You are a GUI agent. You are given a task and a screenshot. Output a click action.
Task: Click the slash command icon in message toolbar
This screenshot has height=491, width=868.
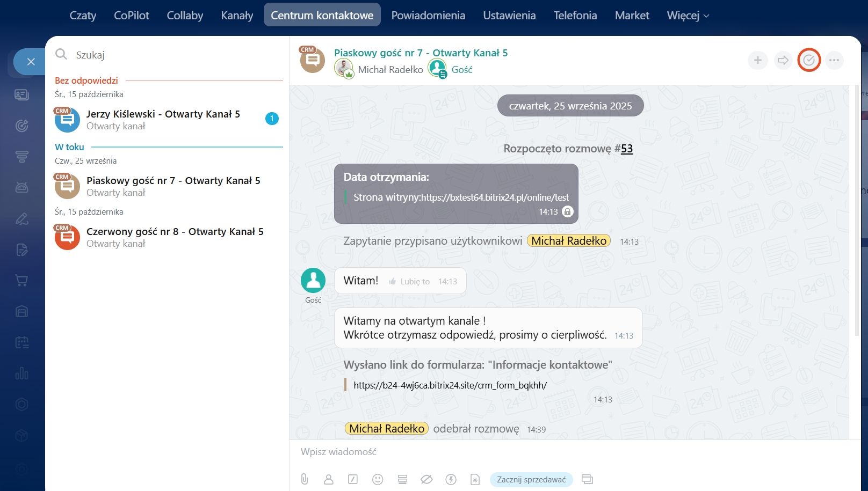[x=353, y=479]
